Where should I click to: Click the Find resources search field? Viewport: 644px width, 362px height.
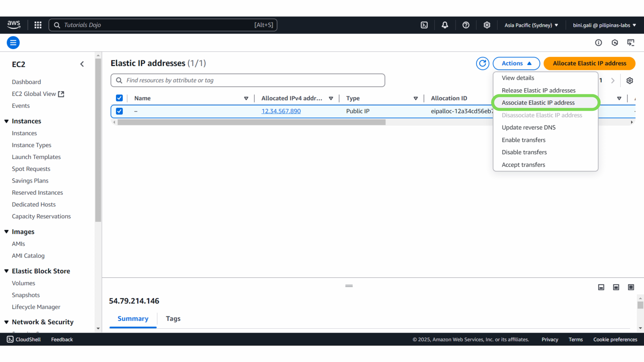point(248,80)
